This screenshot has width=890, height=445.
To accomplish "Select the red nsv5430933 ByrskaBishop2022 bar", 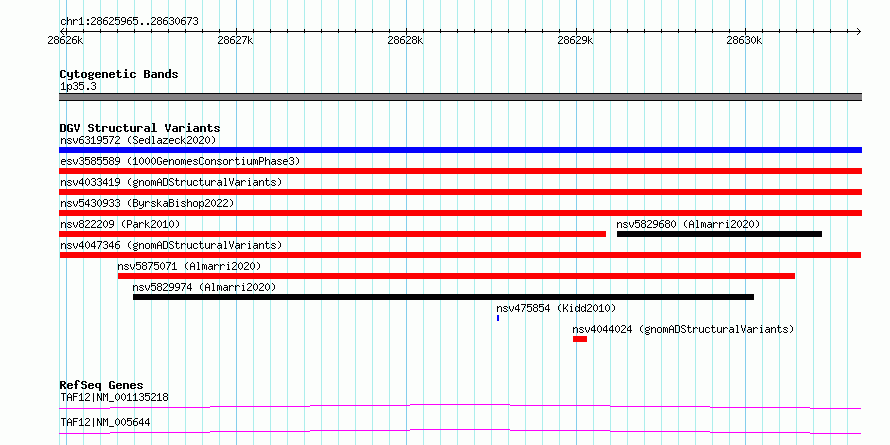I will coord(460,213).
